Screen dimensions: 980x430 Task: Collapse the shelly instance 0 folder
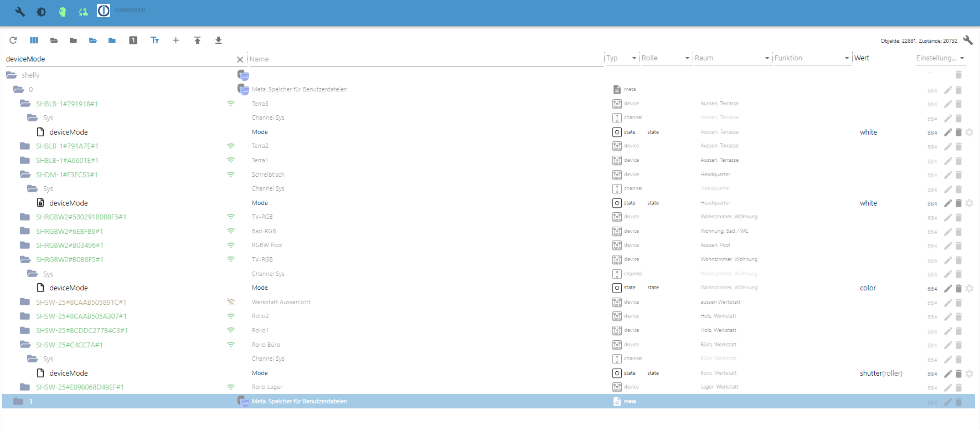[x=18, y=89]
